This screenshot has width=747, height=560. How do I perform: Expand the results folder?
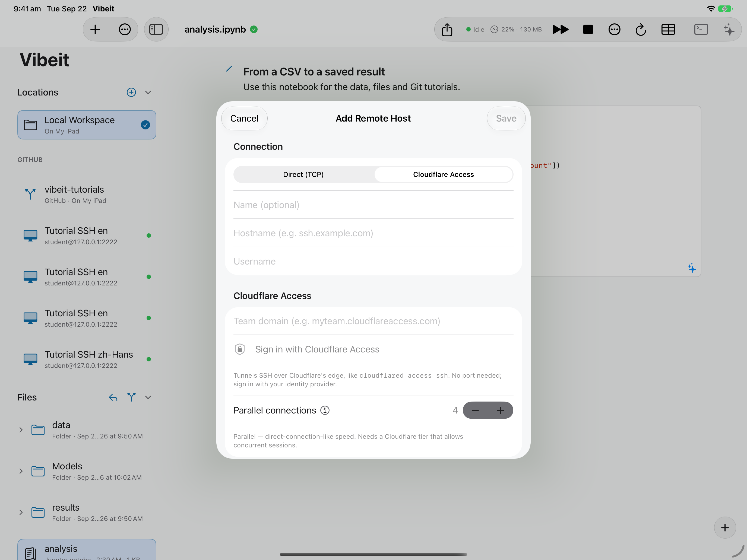tap(21, 512)
